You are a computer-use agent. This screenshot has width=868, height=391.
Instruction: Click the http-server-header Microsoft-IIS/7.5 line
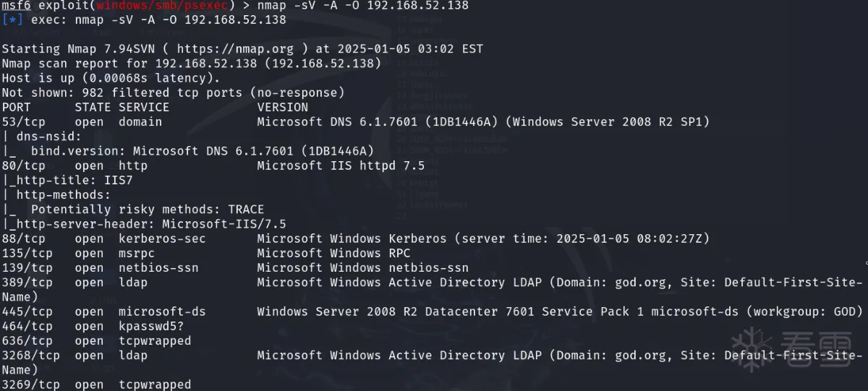click(x=144, y=224)
